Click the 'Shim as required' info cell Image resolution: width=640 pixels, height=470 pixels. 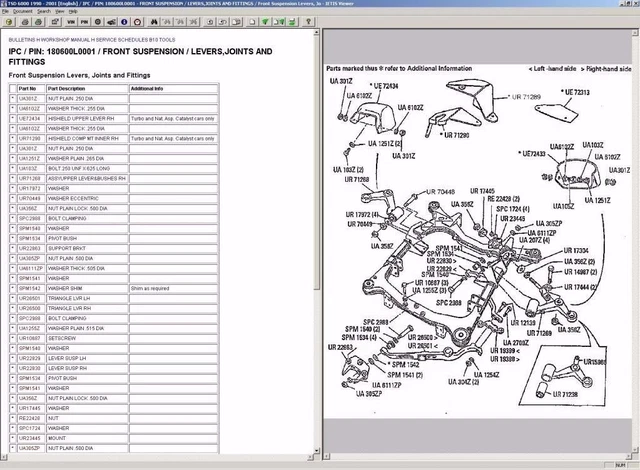tap(174, 288)
